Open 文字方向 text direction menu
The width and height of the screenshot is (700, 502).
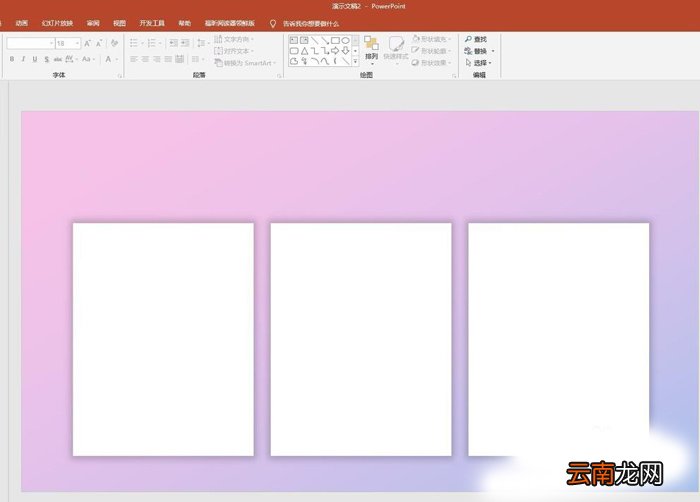click(x=234, y=39)
